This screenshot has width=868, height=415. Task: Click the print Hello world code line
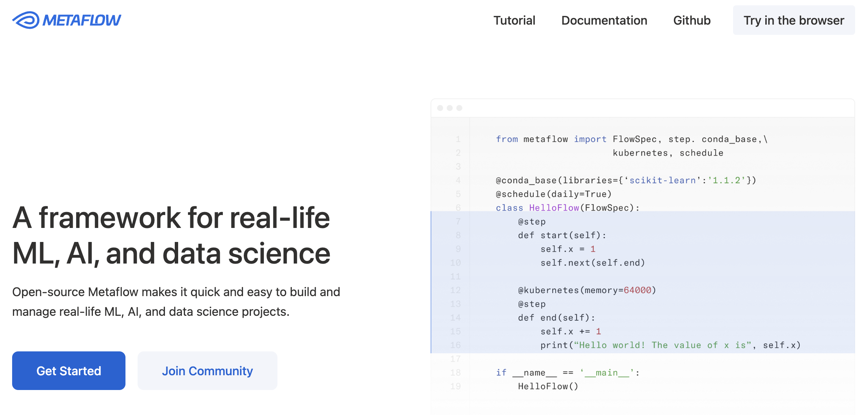tap(670, 345)
